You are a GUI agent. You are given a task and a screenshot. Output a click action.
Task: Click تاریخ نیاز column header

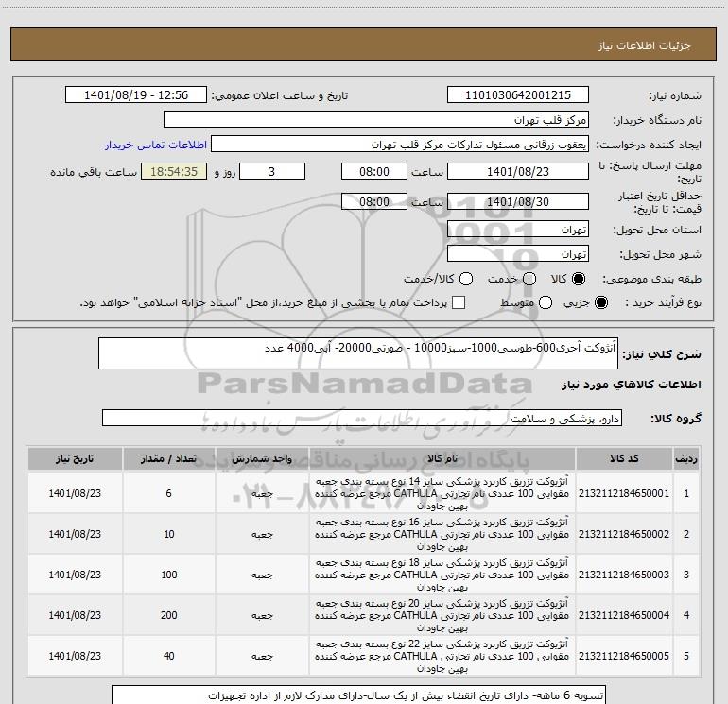[x=75, y=459]
